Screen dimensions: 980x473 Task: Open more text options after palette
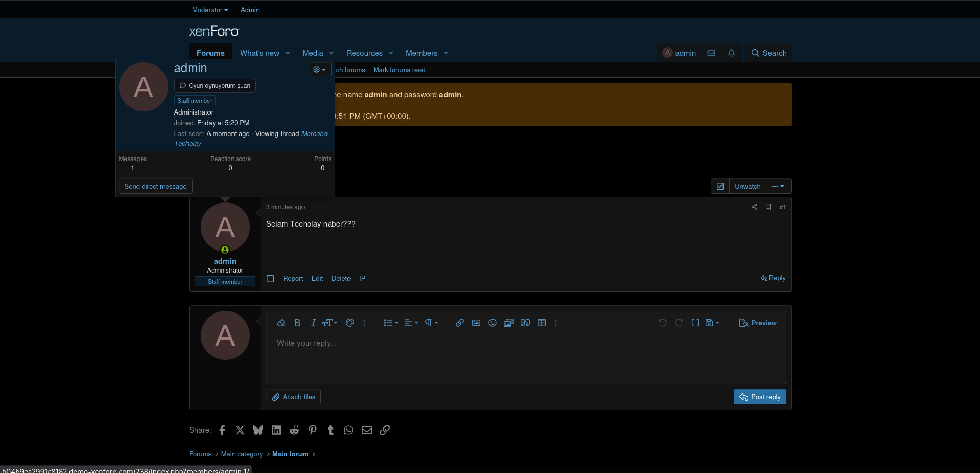tap(364, 323)
